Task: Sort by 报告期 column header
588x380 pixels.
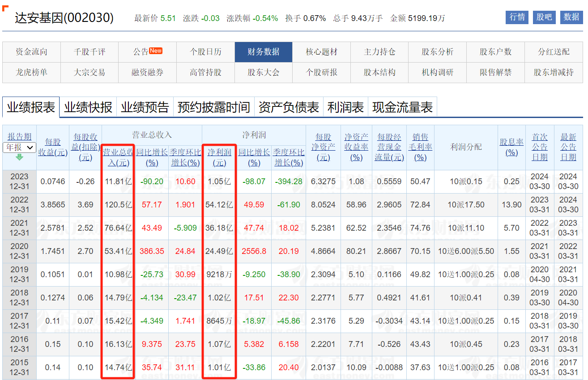Action: click(19, 136)
